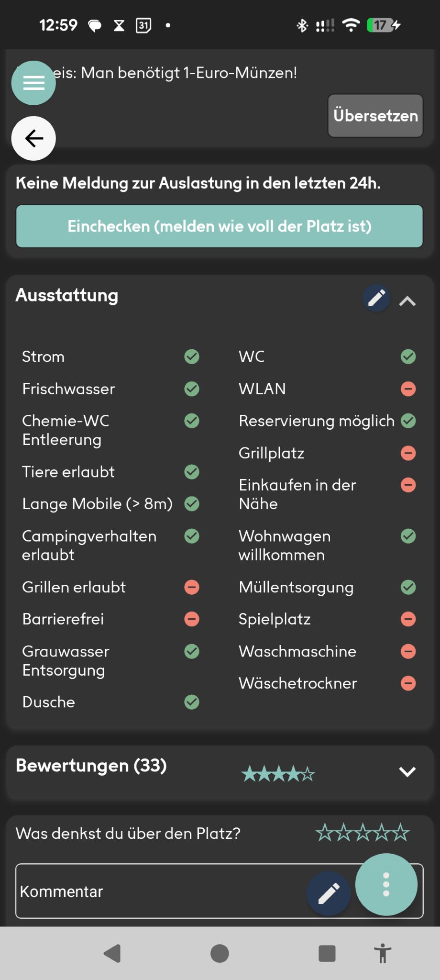Tap Einchecken button to report occupancy
The height and width of the screenshot is (980, 440).
click(220, 226)
